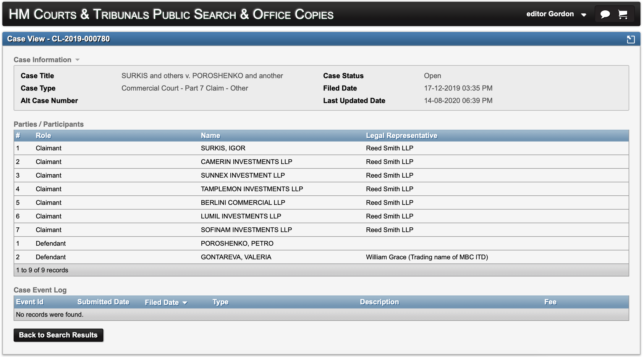
Task: Click the Legal Representative column header
Action: pos(402,136)
